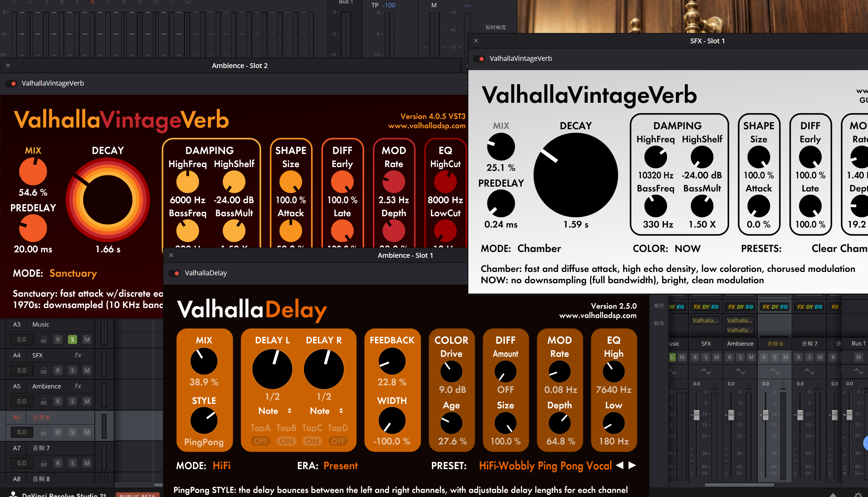The image size is (868, 497).
Task: Bypass ValhallaVintageVerb in the SFX - Slot 1 window
Action: pos(479,59)
